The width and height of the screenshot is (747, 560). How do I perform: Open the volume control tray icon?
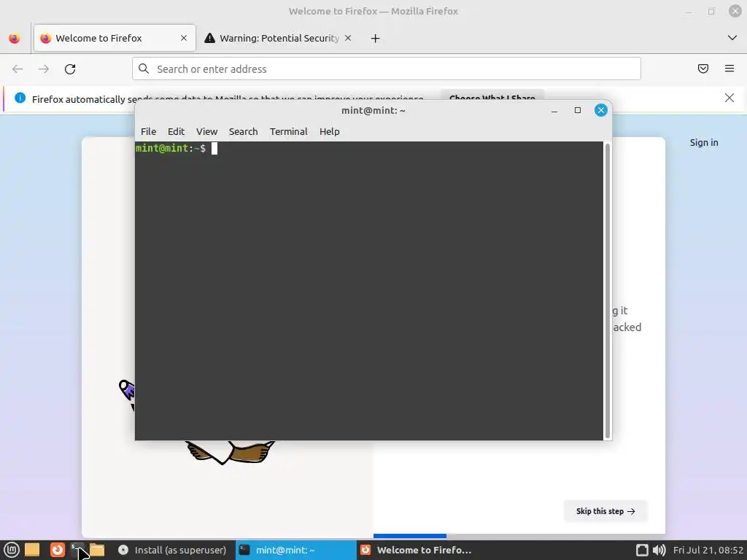(659, 550)
